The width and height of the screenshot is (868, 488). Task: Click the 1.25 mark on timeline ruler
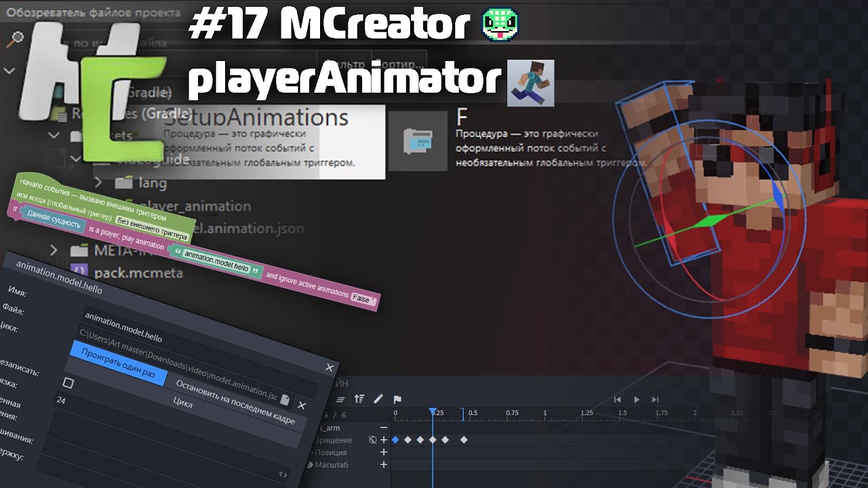pos(587,413)
